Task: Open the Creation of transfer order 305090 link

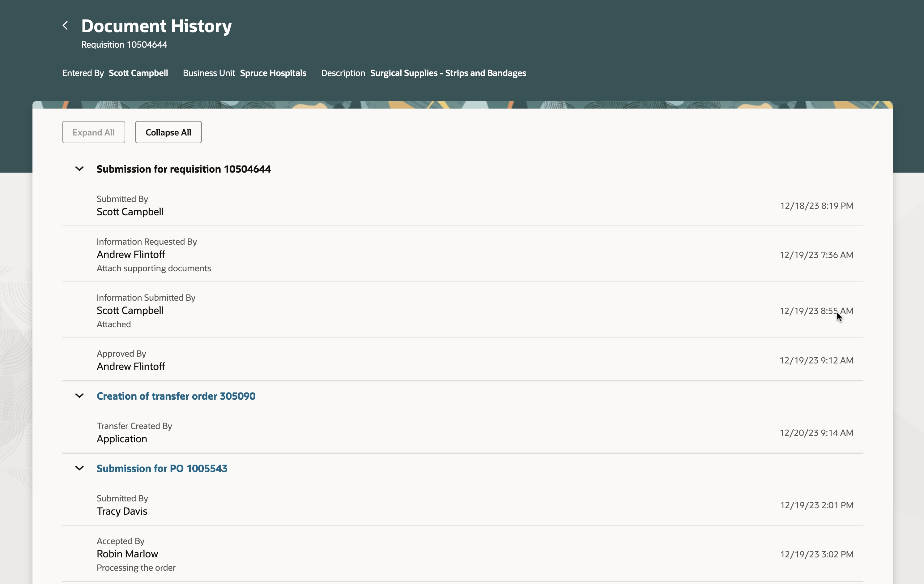Action: 176,396
